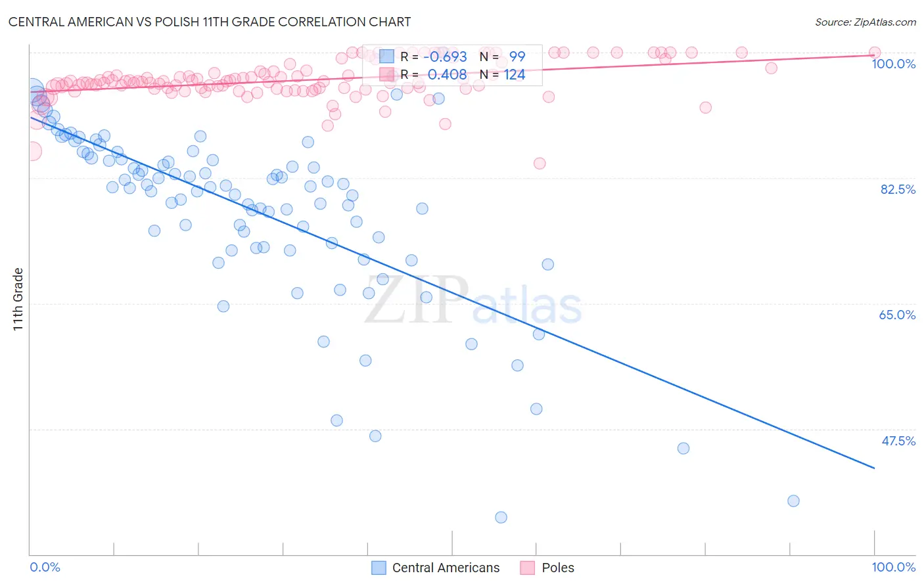Select the Central Americans legend label
The image size is (924, 586).
(x=446, y=568)
